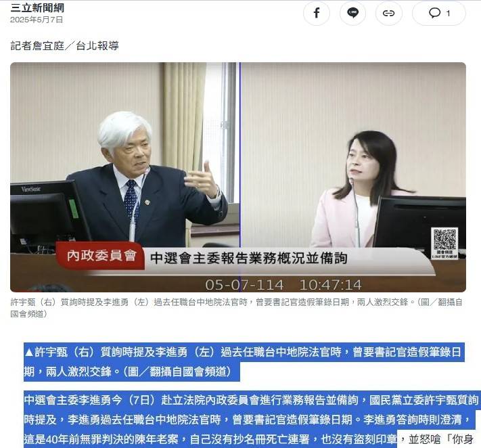
Task: Share the article on Facebook
Action: click(x=317, y=13)
